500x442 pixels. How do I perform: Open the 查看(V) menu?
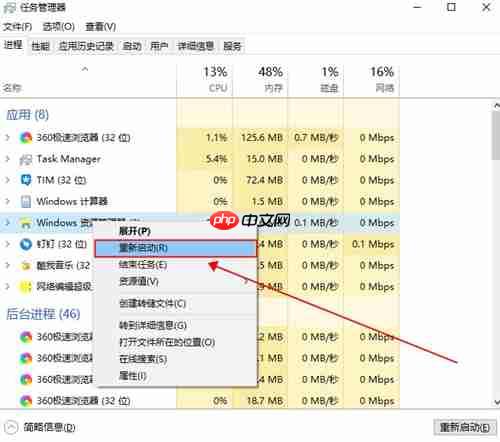point(101,26)
